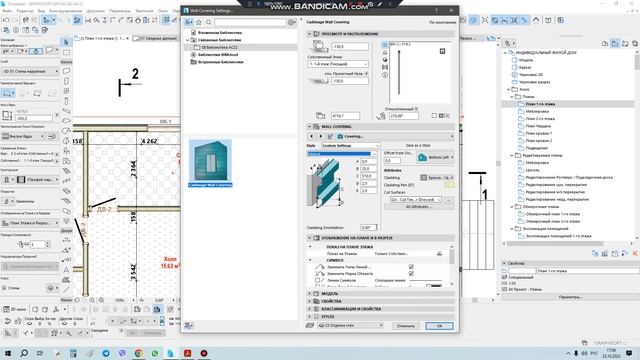The image size is (640, 360).
Task: Select the Cadimage Wall Covering thumbnail
Action: (210, 163)
